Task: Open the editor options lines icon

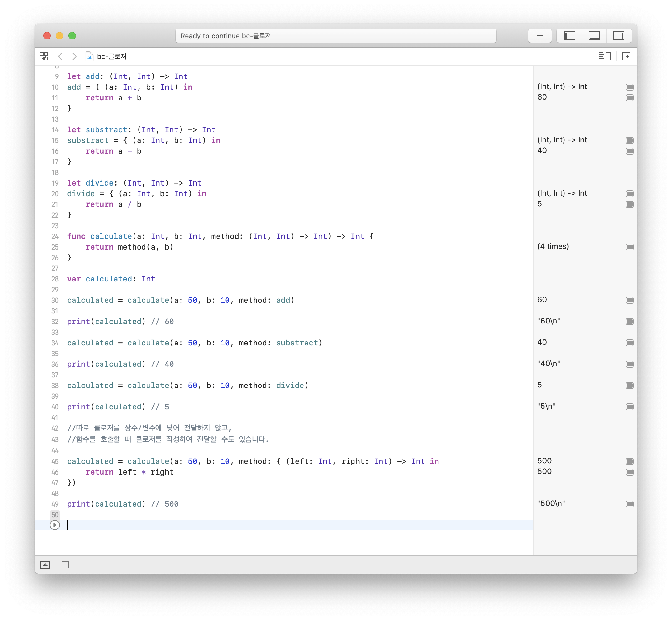Action: tap(605, 56)
